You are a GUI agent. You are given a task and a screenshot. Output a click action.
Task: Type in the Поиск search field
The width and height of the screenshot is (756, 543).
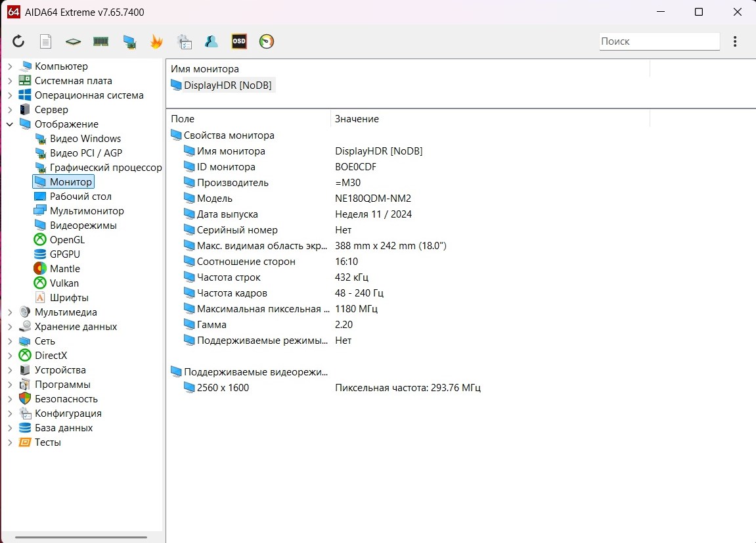pyautogui.click(x=659, y=41)
